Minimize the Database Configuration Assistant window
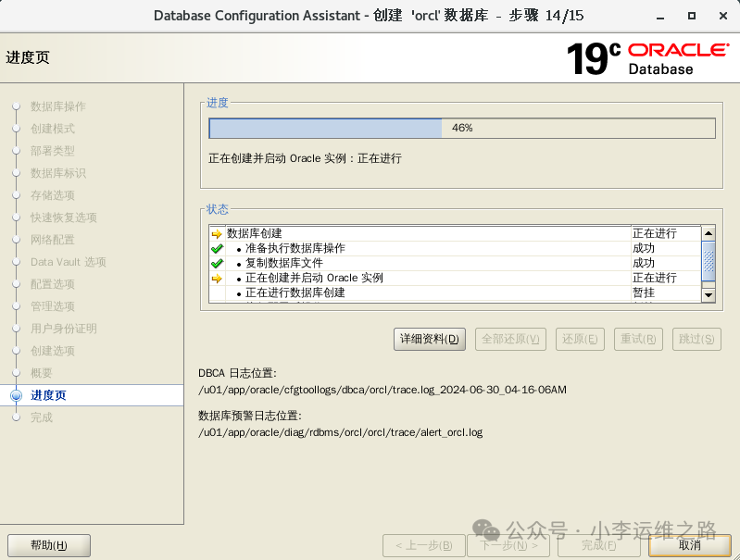This screenshot has height=560, width=740. click(660, 16)
